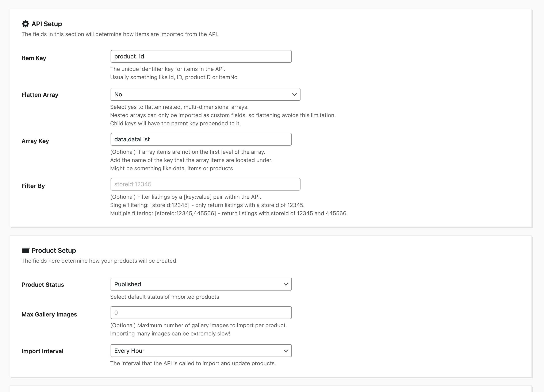Click the Array Key label

[35, 141]
